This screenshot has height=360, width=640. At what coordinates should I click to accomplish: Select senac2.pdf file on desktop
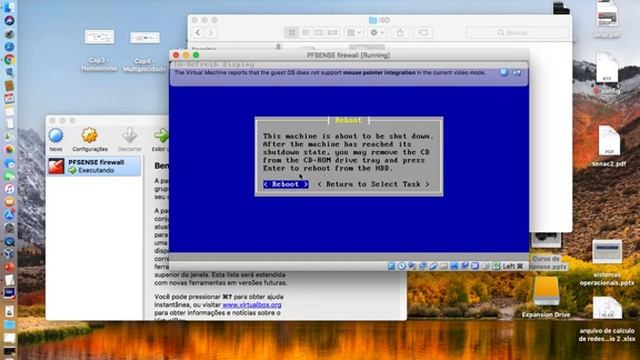[x=609, y=147]
